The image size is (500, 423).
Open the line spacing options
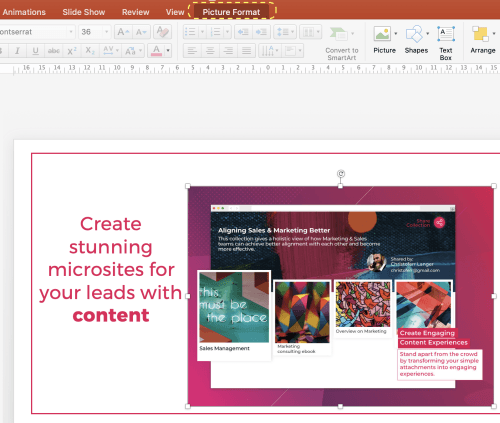coord(285,32)
